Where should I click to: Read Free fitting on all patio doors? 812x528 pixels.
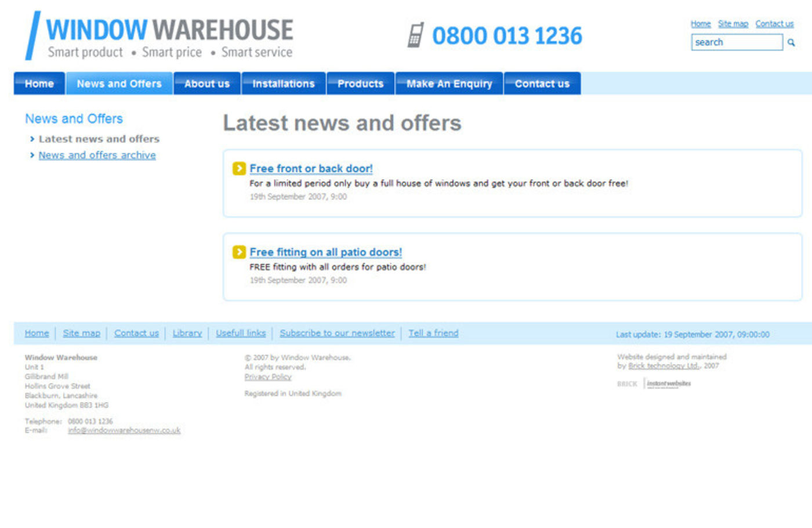pyautogui.click(x=325, y=252)
